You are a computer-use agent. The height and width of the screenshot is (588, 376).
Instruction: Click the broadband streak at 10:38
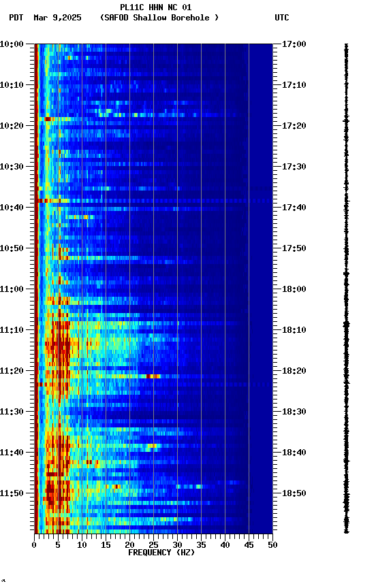tap(153, 201)
